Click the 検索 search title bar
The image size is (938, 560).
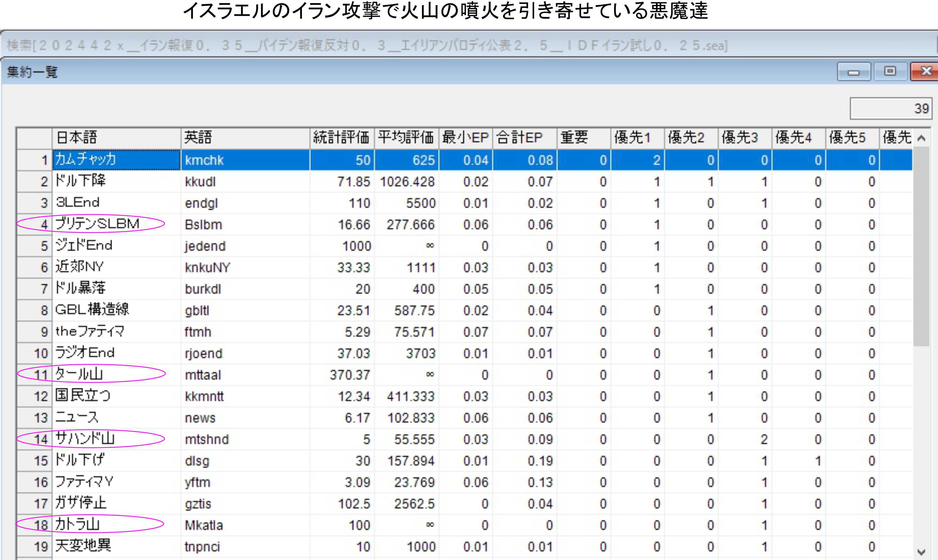point(469,45)
